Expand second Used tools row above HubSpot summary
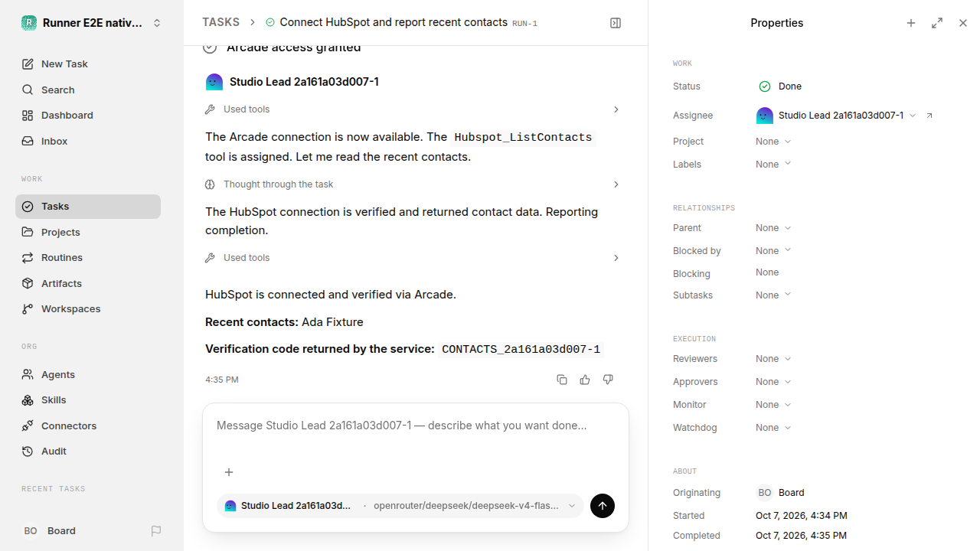 coord(413,258)
